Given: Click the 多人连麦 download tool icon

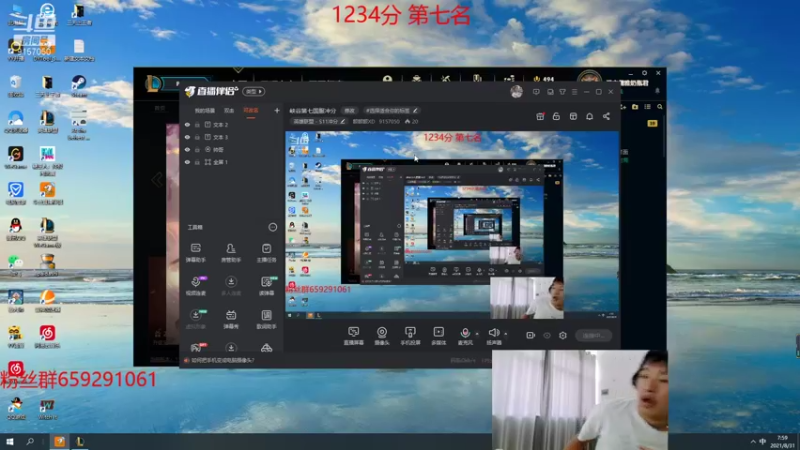Looking at the screenshot, I should (231, 286).
